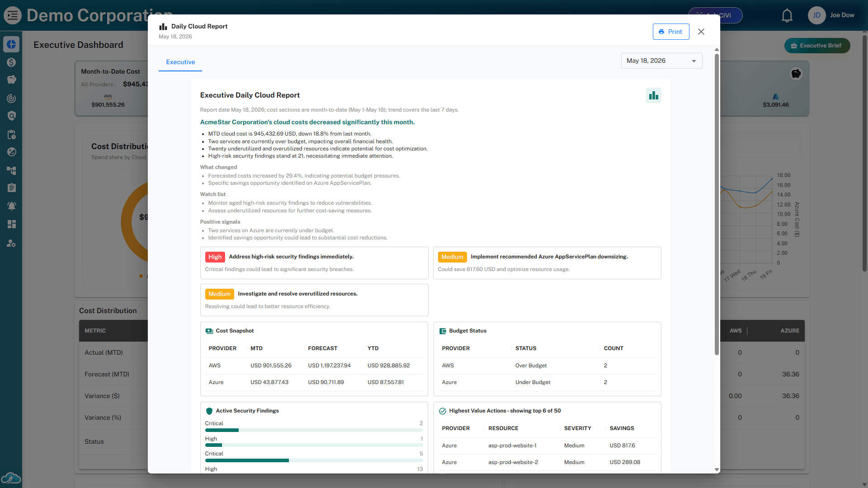This screenshot has width=868, height=488.
Task: Click the Highest Value Actions check icon
Action: point(443,411)
